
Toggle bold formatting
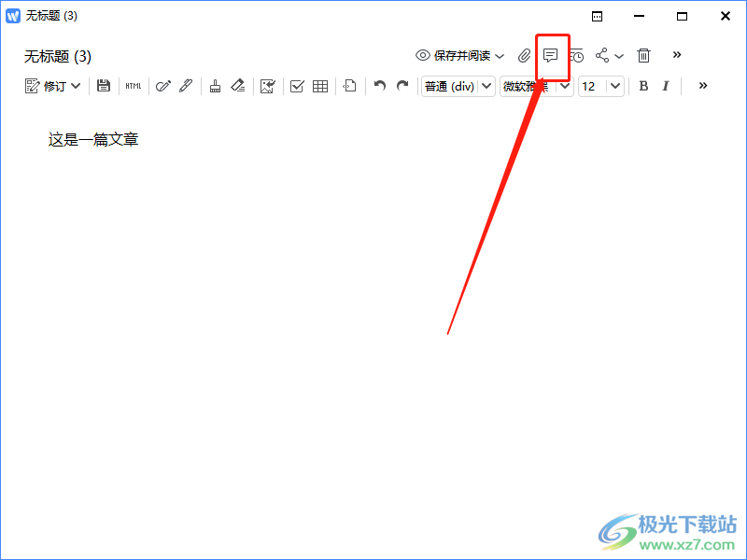(643, 86)
